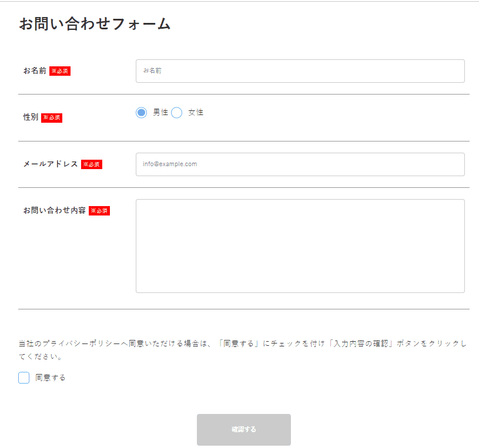Viewport: 479px width, 448px height.
Task: Click the red 必須 badge beside お問い合わせ内容
Action: [x=99, y=211]
